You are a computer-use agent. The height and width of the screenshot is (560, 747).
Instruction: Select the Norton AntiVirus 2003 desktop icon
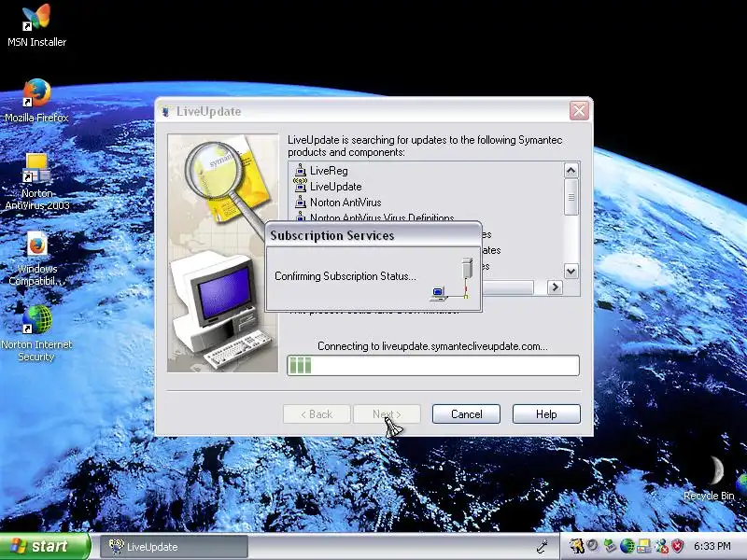pyautogui.click(x=36, y=182)
